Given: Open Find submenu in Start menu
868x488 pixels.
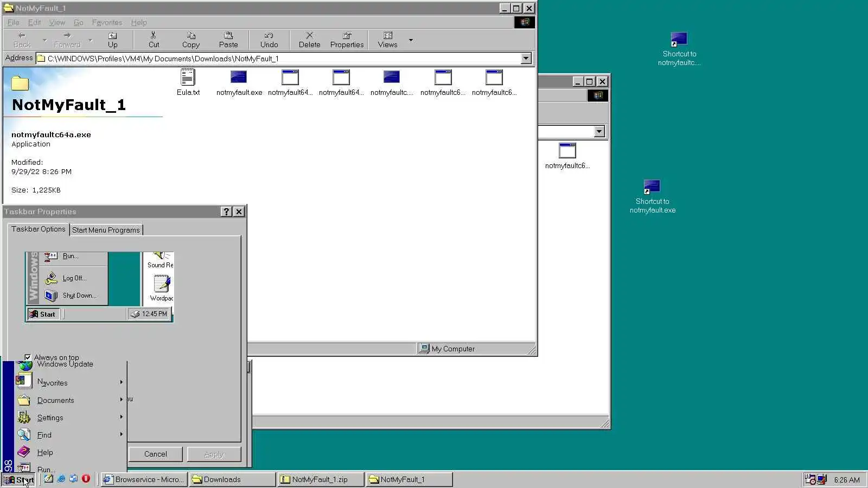Looking at the screenshot, I should pyautogui.click(x=71, y=435).
